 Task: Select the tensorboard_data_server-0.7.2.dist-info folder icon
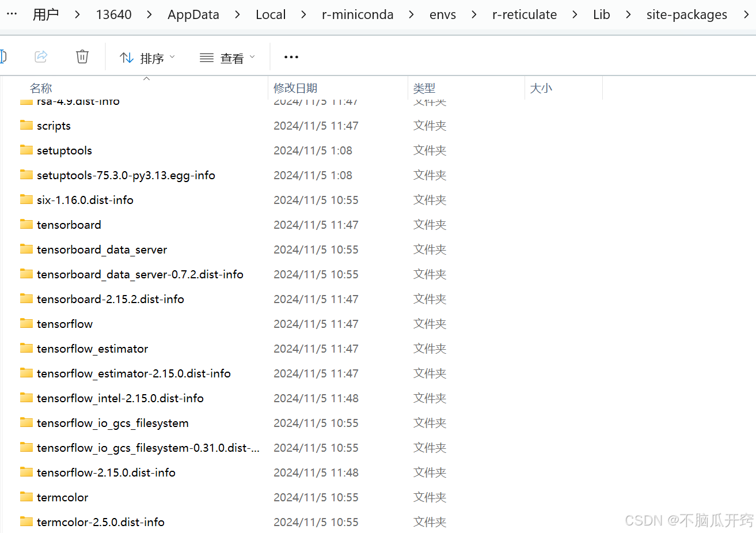(x=26, y=274)
